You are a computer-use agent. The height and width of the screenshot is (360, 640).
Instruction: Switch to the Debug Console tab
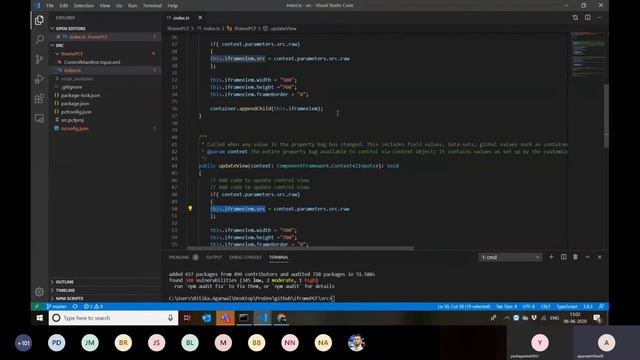click(245, 257)
